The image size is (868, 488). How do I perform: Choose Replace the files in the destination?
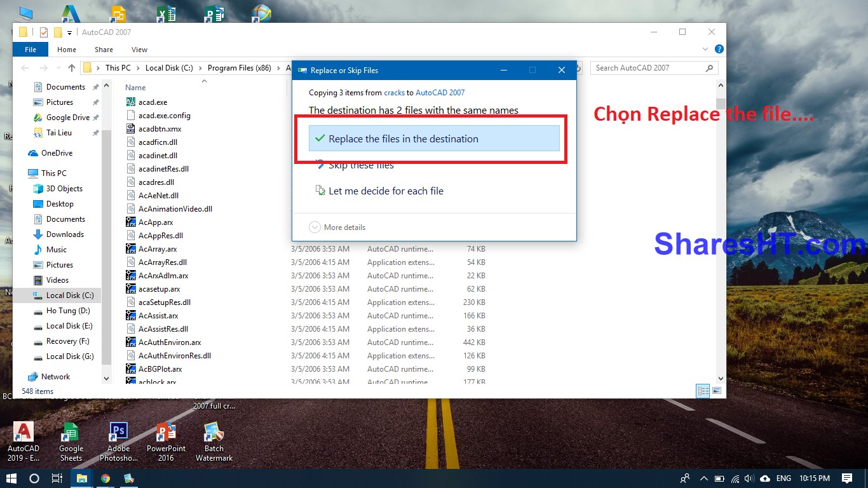coord(434,139)
